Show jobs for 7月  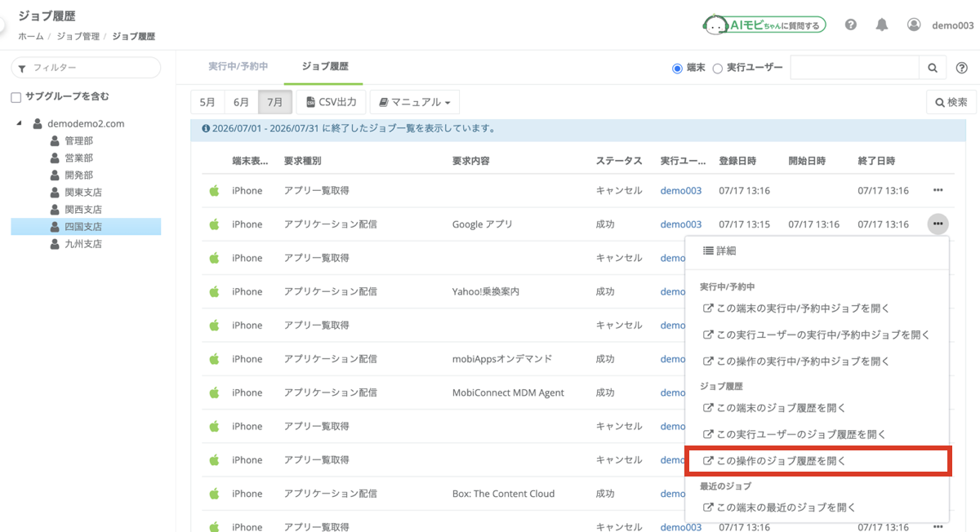tap(275, 102)
